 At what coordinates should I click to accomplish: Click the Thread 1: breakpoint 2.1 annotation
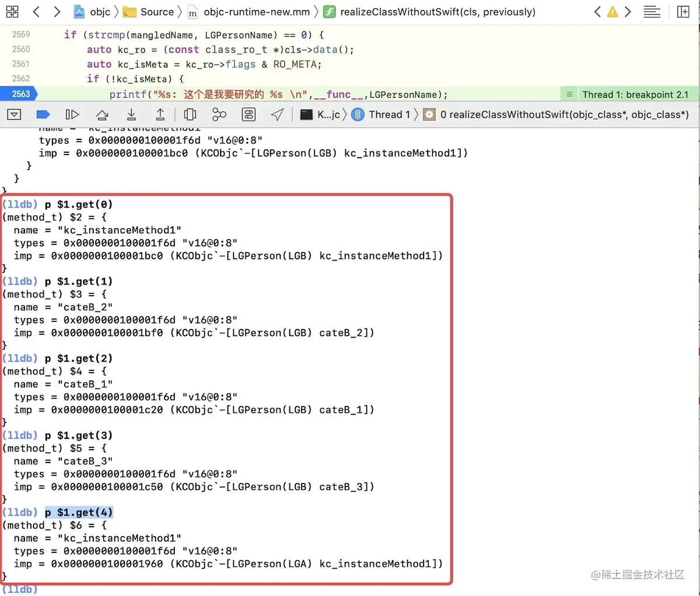(x=630, y=94)
